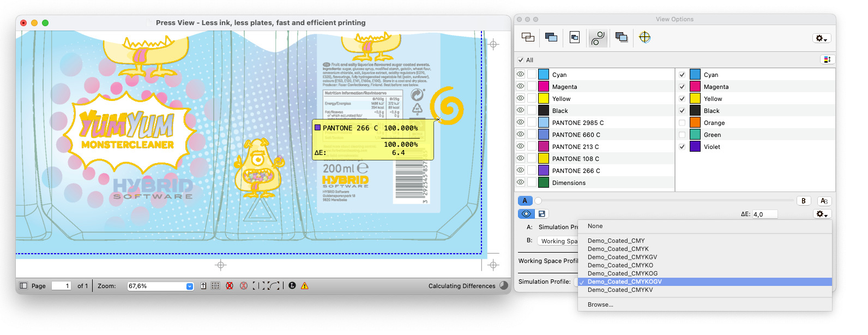868x335 pixels.
Task: Click the second faded red crossed circle icon
Action: click(244, 285)
